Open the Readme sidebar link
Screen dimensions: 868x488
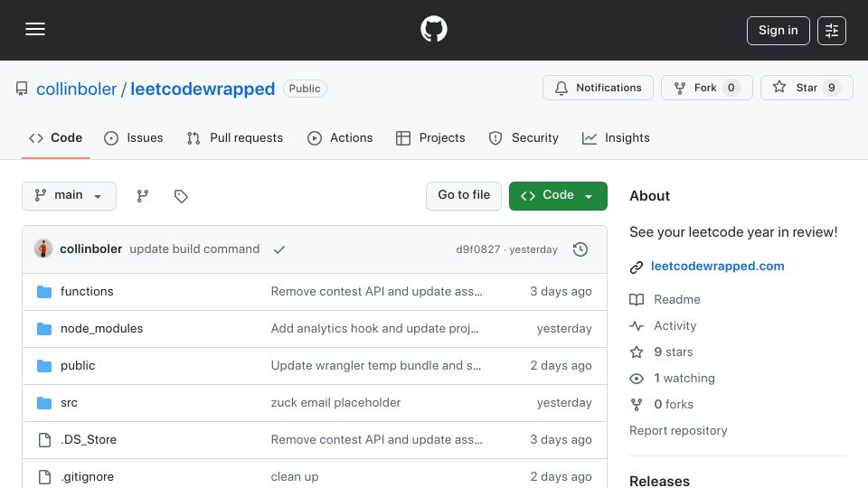677,299
